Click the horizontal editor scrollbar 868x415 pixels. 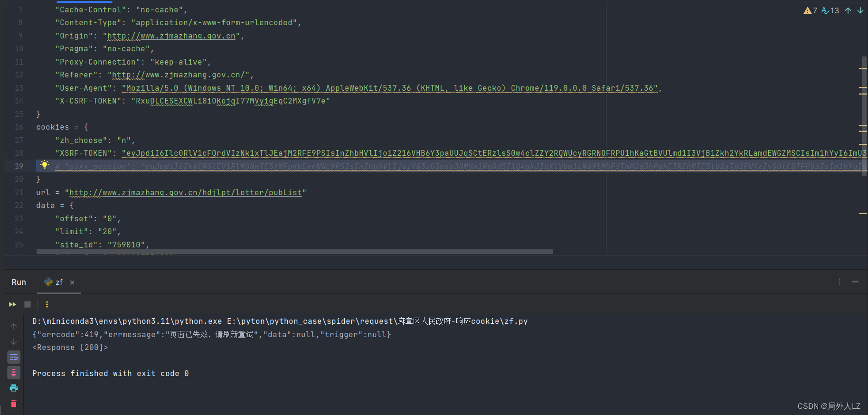[x=294, y=252]
